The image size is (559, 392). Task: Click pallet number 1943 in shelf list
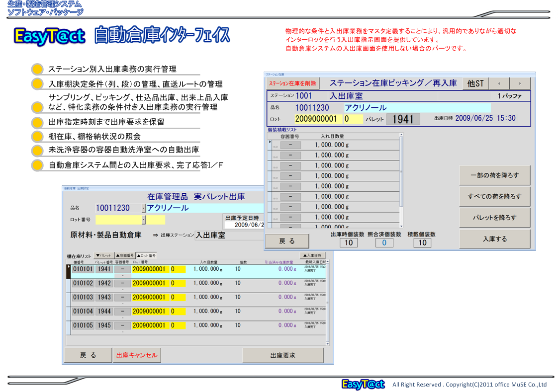104,297
